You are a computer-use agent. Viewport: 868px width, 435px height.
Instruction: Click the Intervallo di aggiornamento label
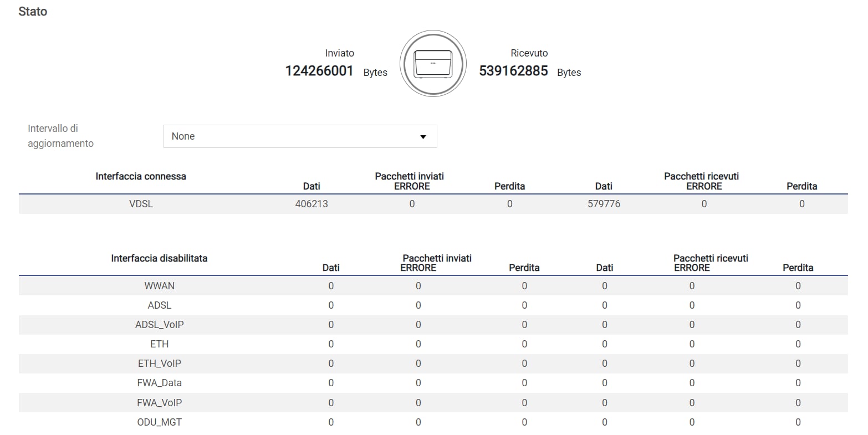coord(61,136)
